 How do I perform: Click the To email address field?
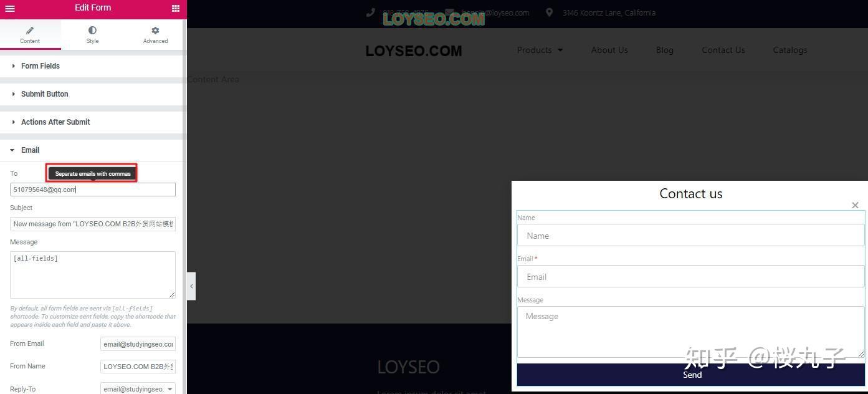tap(93, 190)
